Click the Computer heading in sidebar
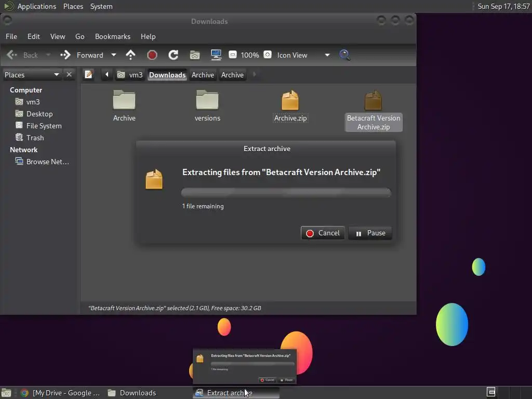This screenshot has width=532, height=399. [x=26, y=90]
